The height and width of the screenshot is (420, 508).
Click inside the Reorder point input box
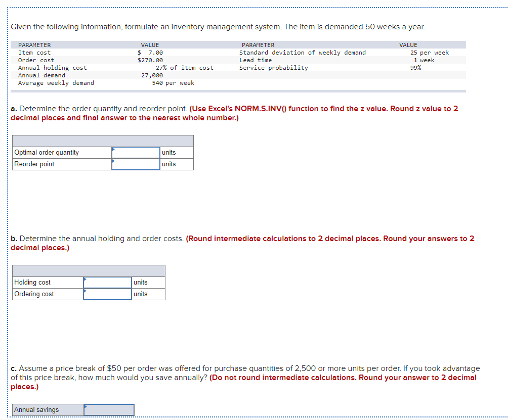point(136,164)
